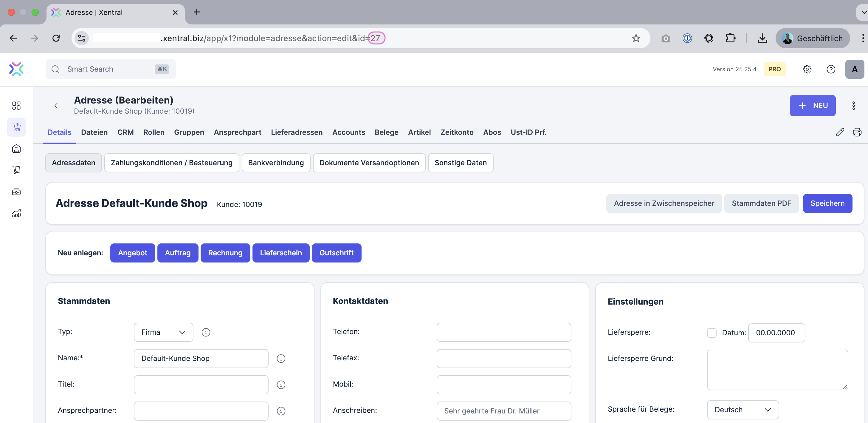
Task: Open Xentral settings via gear icon
Action: coord(807,69)
